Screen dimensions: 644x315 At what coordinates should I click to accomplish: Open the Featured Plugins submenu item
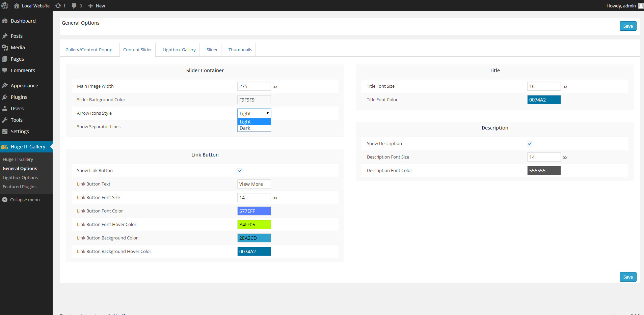[x=20, y=187]
